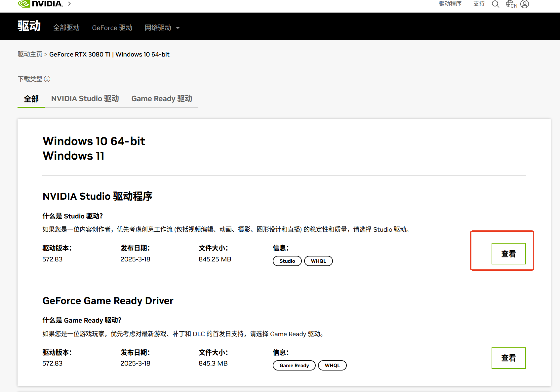
Task: Click the download type info icon
Action: tap(47, 79)
